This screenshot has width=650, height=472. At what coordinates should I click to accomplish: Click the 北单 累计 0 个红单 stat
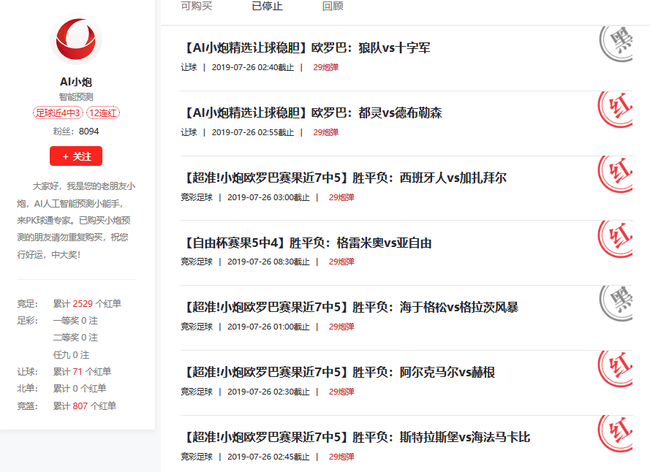[61, 388]
